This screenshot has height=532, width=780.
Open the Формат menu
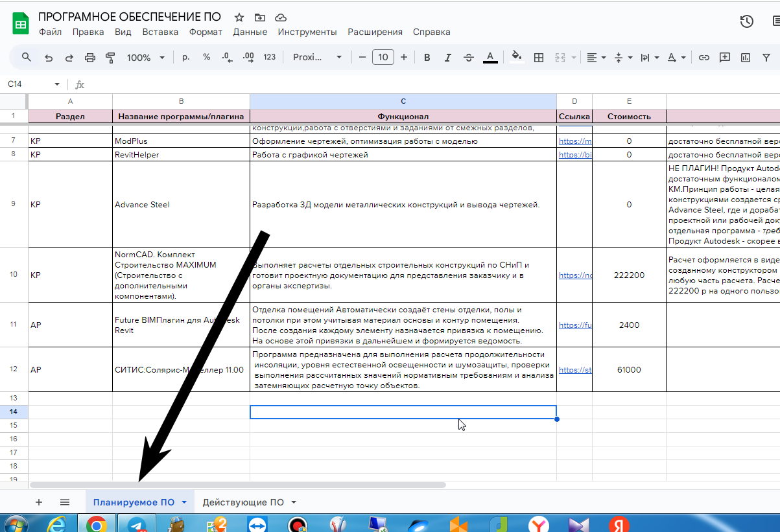click(x=206, y=32)
